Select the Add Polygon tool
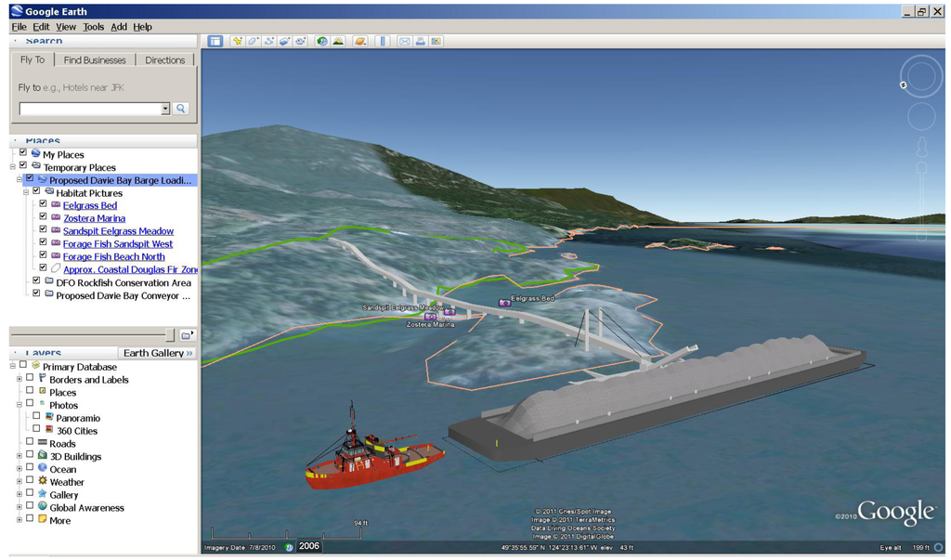 254,41
